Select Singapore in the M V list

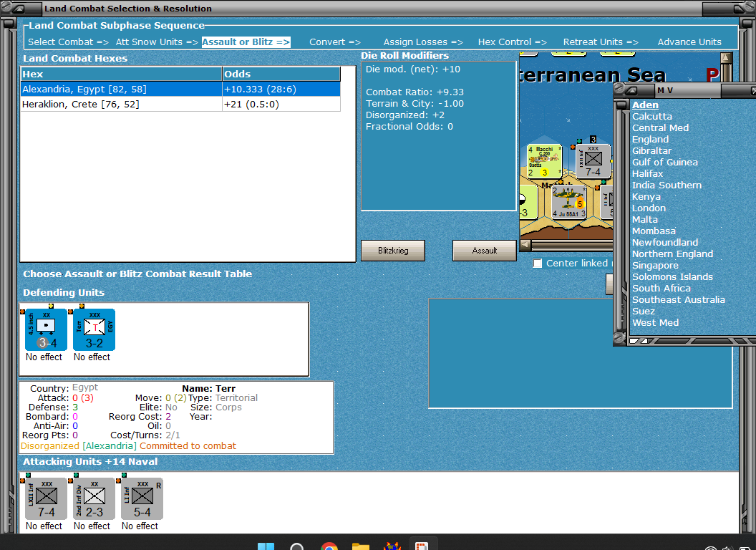655,266
